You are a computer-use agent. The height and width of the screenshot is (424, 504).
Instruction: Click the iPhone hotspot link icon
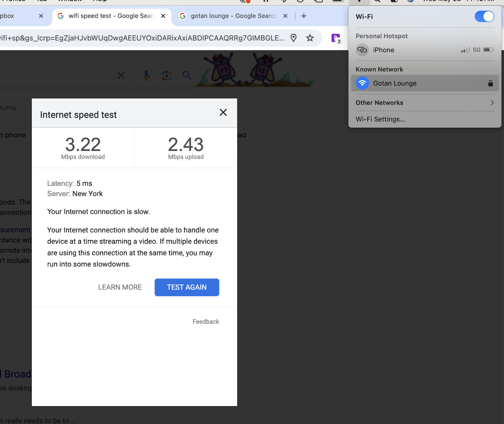[x=362, y=50]
